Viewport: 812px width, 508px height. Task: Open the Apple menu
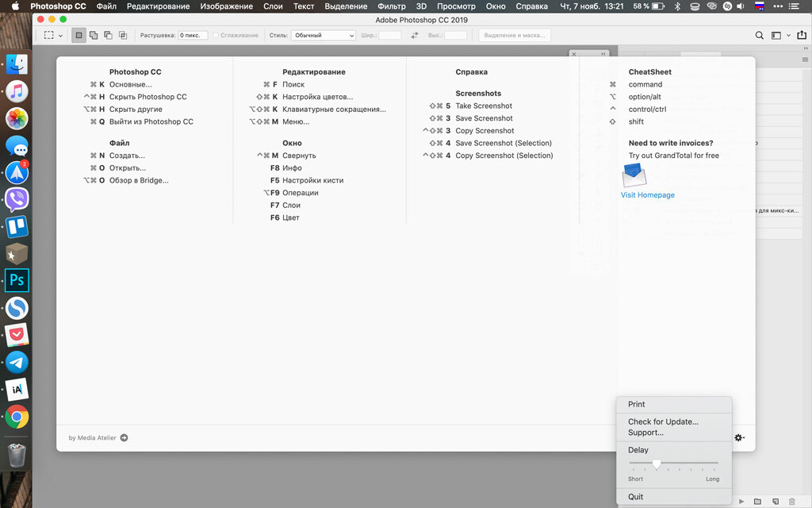[15, 6]
